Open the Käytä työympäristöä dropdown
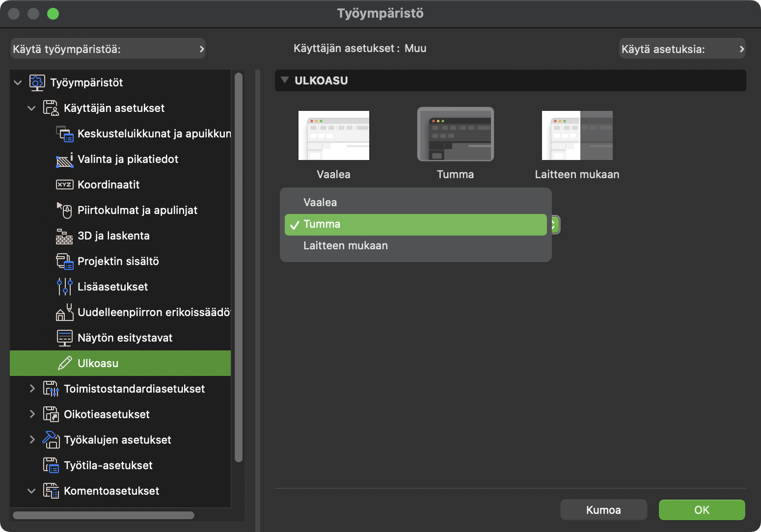 108,49
